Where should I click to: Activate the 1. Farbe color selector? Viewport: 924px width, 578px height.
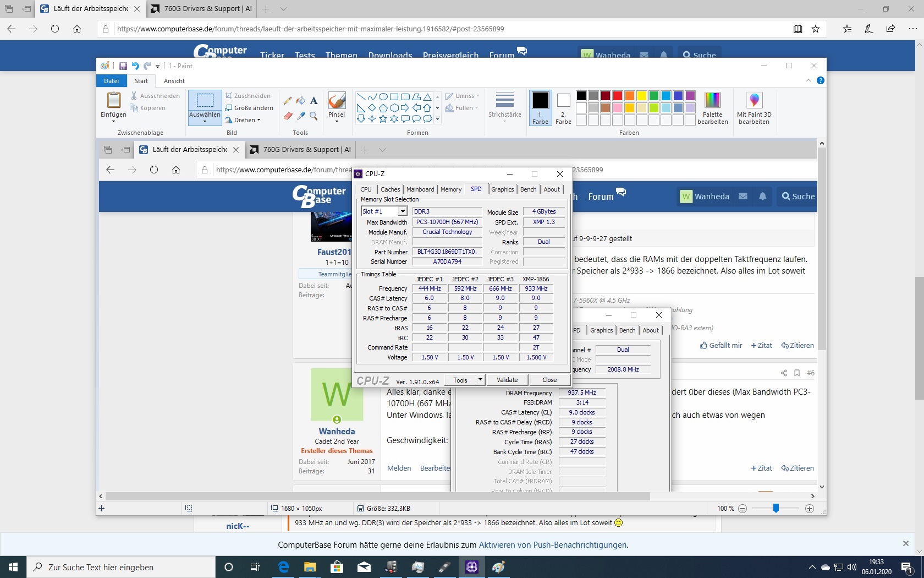[x=540, y=108]
